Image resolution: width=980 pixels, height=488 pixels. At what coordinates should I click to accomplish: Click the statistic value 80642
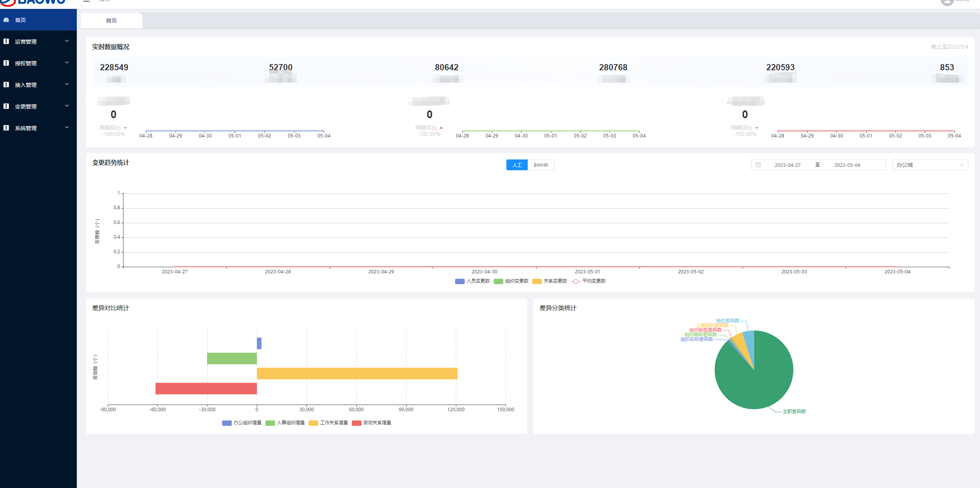(447, 67)
